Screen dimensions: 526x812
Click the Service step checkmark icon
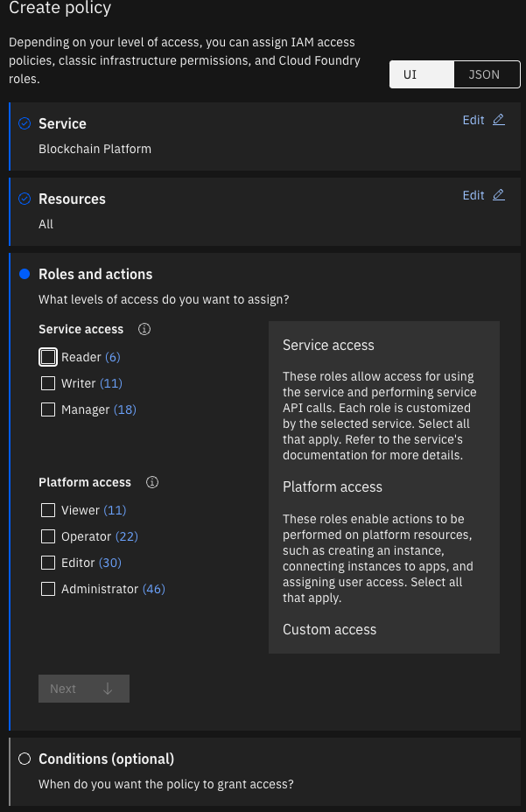pos(25,124)
